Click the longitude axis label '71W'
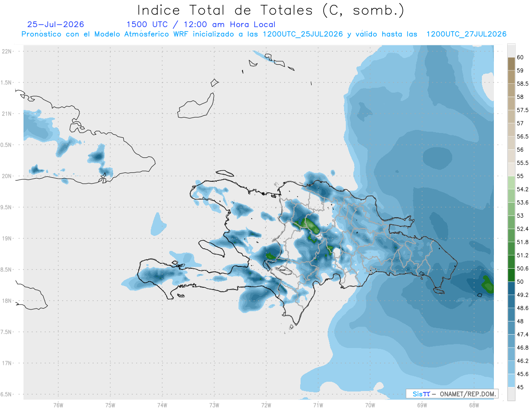532x411 pixels. pos(318,406)
